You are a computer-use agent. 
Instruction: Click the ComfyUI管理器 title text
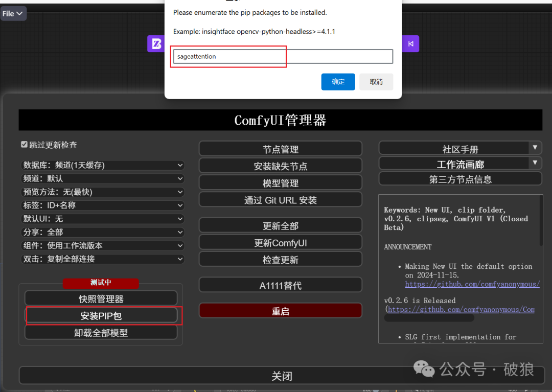click(280, 120)
